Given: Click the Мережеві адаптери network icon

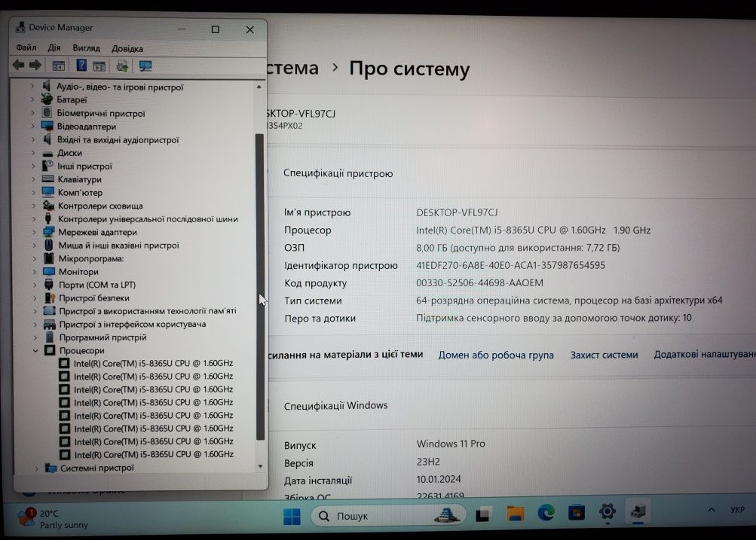Looking at the screenshot, I should (48, 232).
